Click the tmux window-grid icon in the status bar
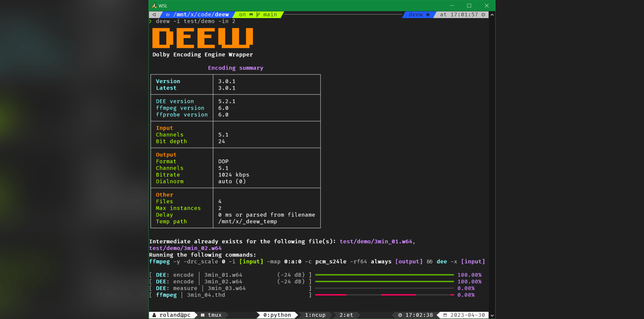The image size is (644, 319). point(203,315)
